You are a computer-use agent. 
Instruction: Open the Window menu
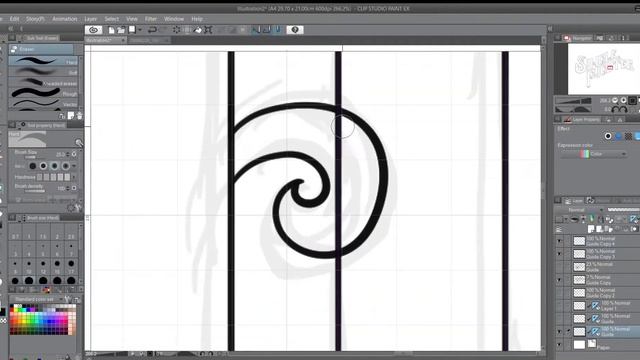tap(174, 19)
